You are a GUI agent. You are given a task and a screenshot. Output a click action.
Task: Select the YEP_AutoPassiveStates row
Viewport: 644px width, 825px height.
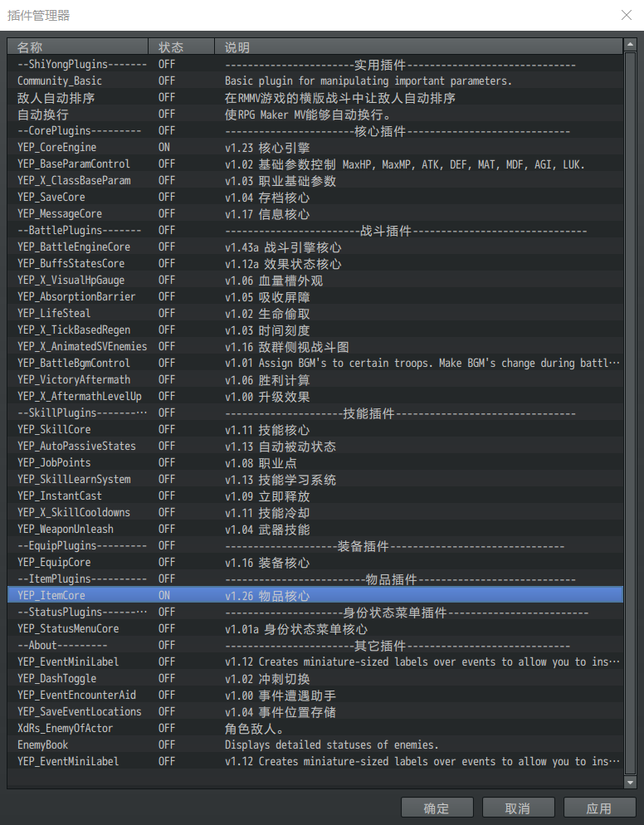point(315,447)
